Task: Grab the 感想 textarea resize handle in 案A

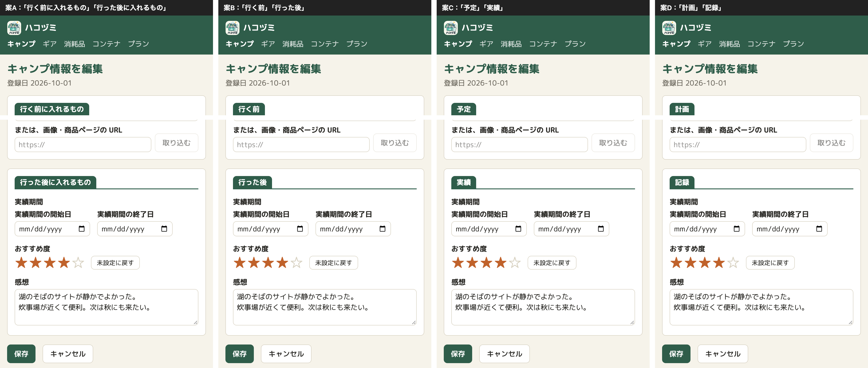Action: tap(195, 323)
